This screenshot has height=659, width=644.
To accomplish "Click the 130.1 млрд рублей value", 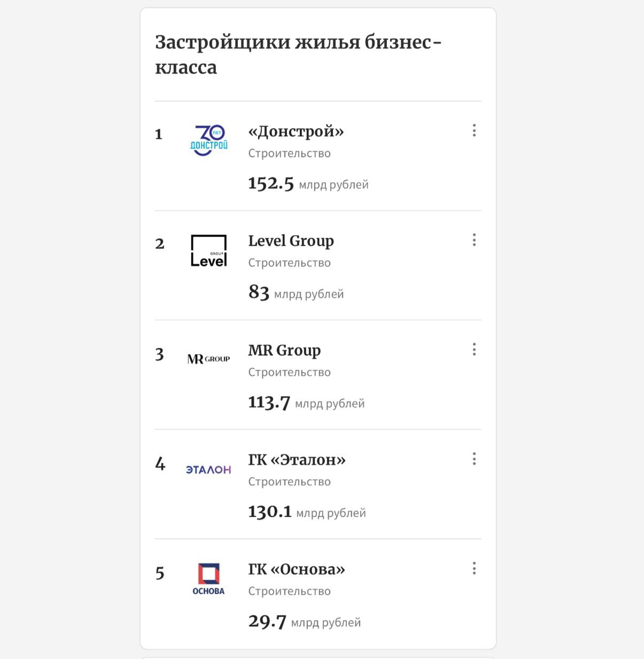I will click(x=307, y=512).
